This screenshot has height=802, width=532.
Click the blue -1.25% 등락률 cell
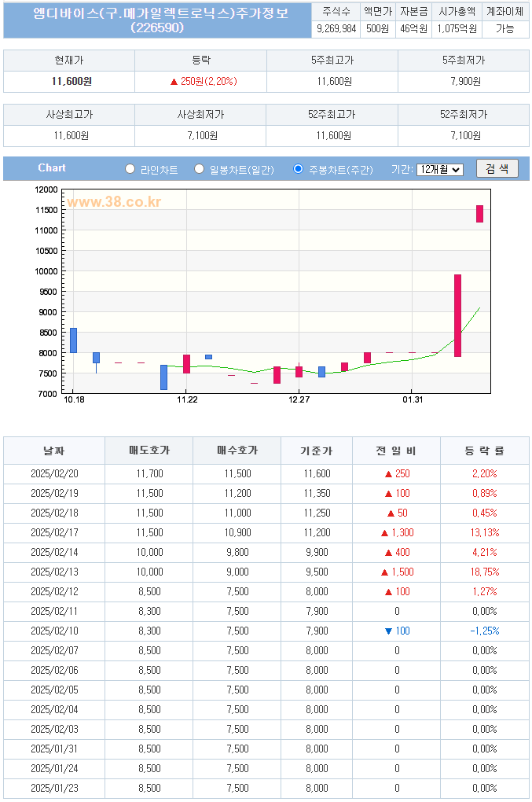(485, 631)
